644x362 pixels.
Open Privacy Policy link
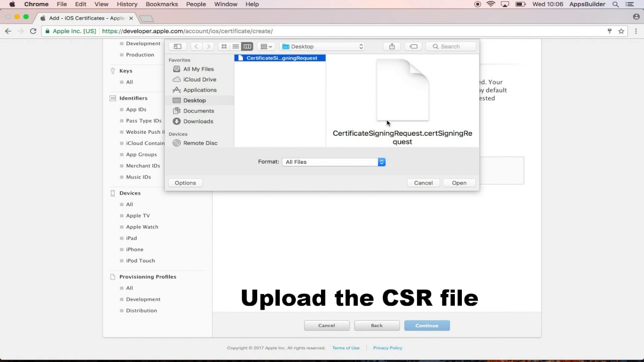tap(387, 348)
